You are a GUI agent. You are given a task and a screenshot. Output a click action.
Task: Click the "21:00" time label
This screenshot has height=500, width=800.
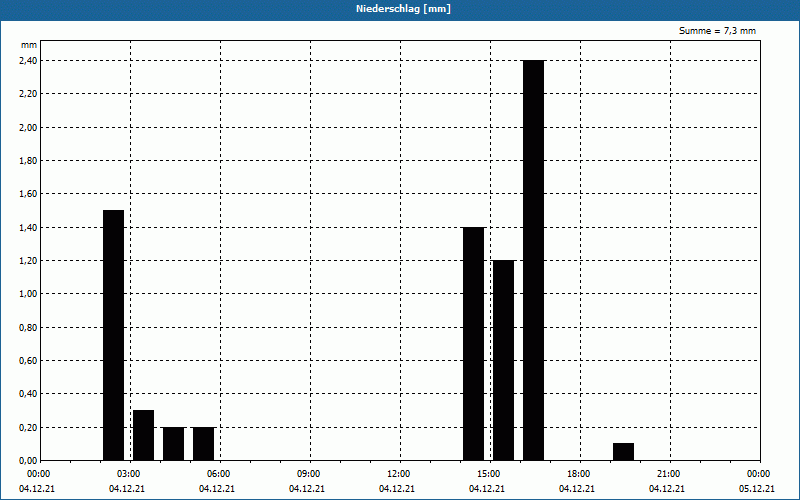[x=668, y=474]
